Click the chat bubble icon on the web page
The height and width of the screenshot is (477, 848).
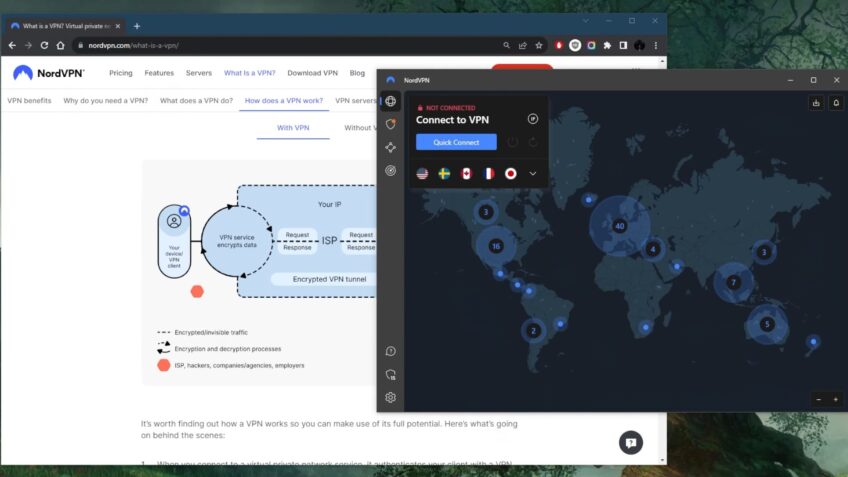click(631, 442)
